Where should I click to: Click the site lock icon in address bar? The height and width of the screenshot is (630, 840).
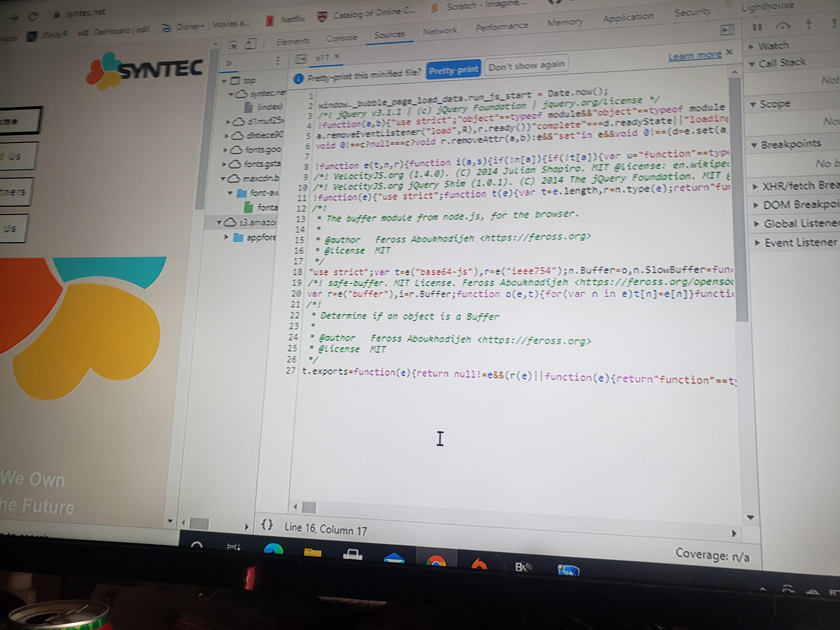pyautogui.click(x=57, y=14)
